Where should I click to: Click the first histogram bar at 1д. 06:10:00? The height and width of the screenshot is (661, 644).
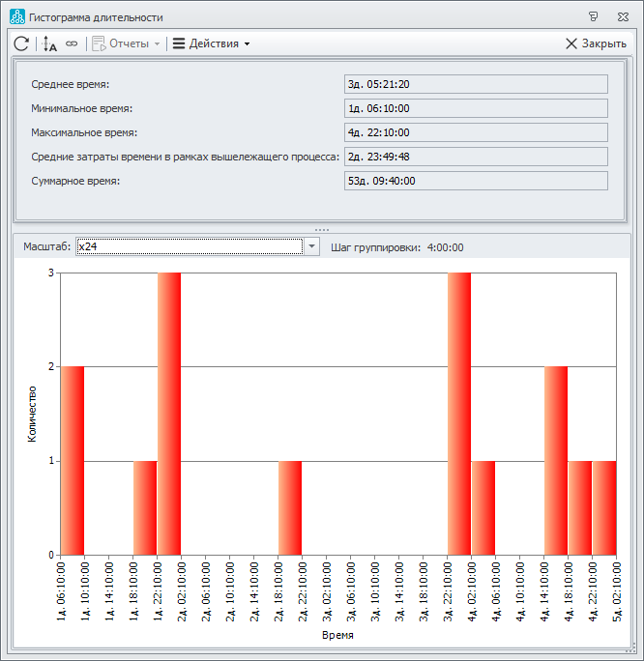point(73,460)
